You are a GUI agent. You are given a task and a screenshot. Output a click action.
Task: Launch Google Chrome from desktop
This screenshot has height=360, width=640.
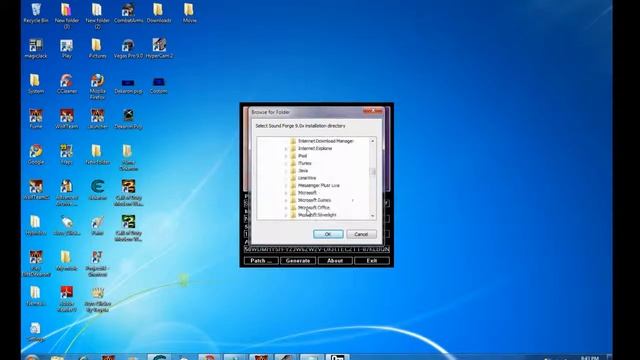36,155
